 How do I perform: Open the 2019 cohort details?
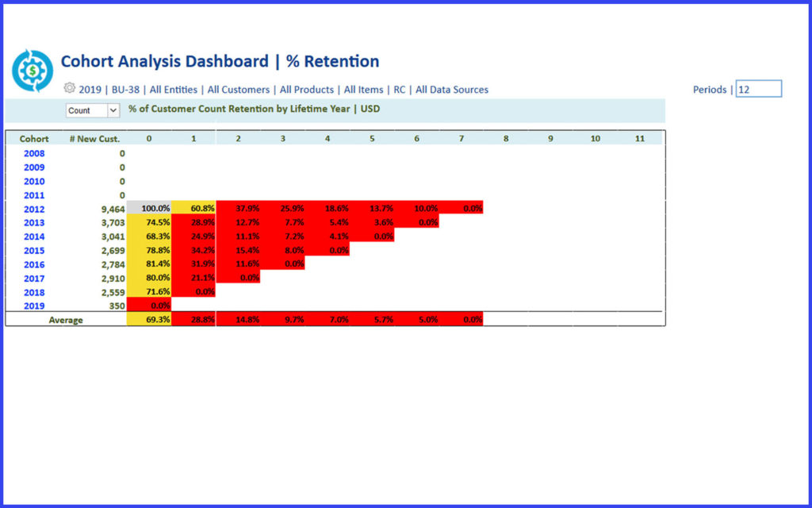click(x=34, y=306)
